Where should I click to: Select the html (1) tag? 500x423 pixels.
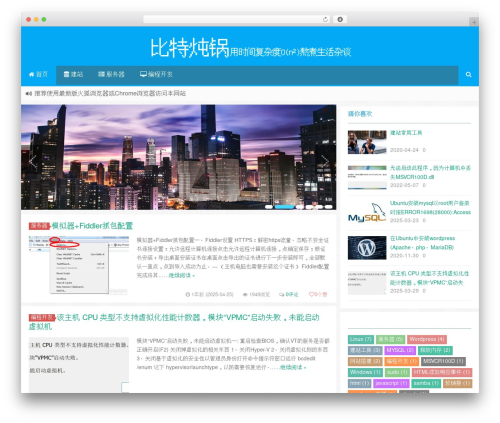[359, 383]
